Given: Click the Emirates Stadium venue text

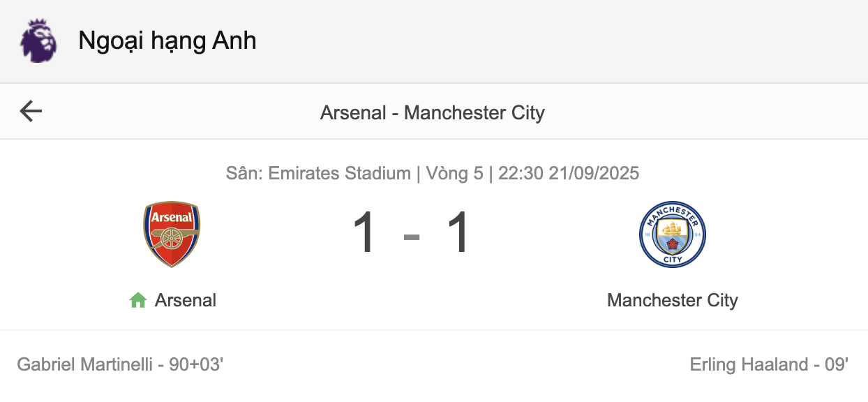Looking at the screenshot, I should pos(340,173).
